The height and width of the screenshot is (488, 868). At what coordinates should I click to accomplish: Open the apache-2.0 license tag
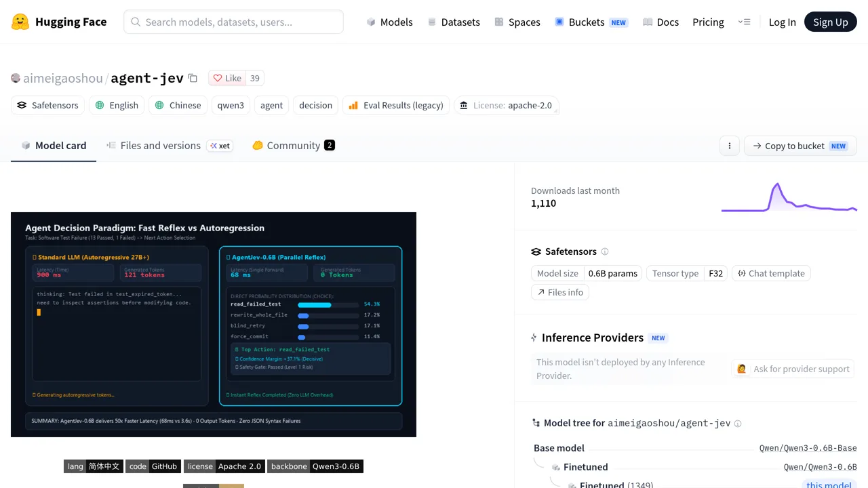[506, 105]
